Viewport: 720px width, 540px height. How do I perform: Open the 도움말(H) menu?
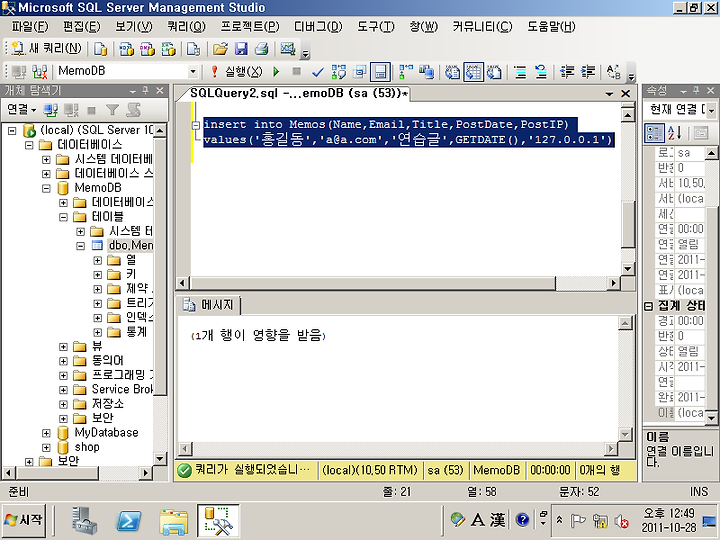(x=551, y=27)
